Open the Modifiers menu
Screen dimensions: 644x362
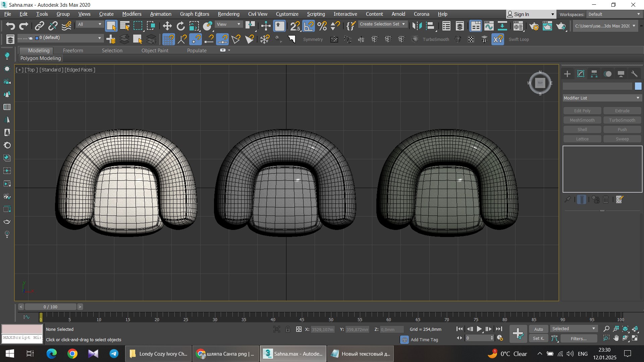coord(132,14)
